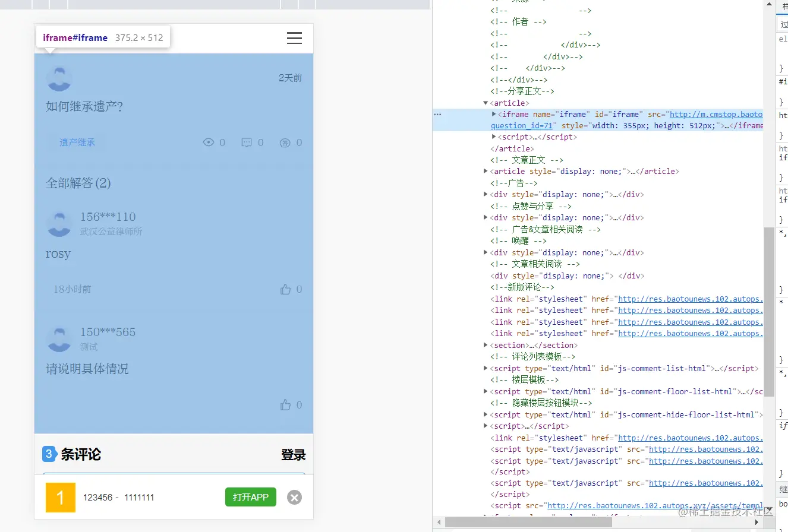The height and width of the screenshot is (532, 788).
Task: Click the three-dots gutter icon beside the iframe row
Action: click(x=437, y=114)
